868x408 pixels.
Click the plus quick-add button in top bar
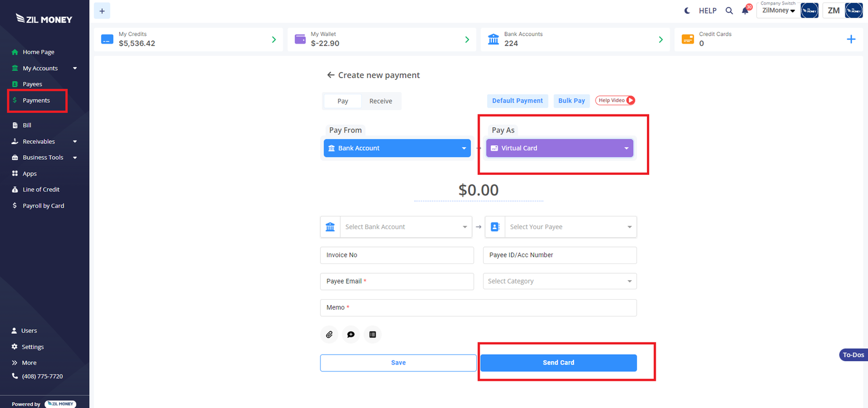(102, 10)
